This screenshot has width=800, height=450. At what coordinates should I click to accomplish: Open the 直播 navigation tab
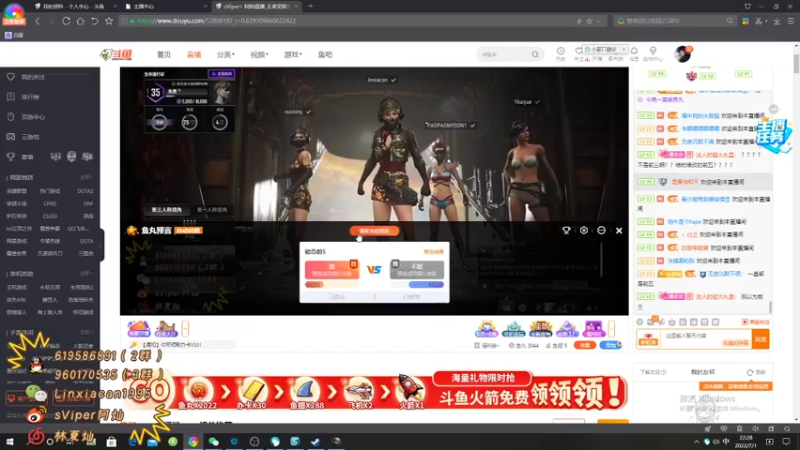[194, 55]
